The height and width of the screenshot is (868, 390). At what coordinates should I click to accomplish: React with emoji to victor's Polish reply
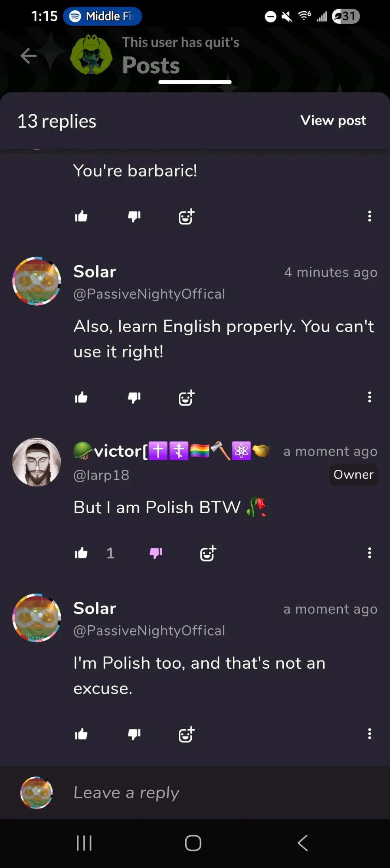tap(208, 553)
